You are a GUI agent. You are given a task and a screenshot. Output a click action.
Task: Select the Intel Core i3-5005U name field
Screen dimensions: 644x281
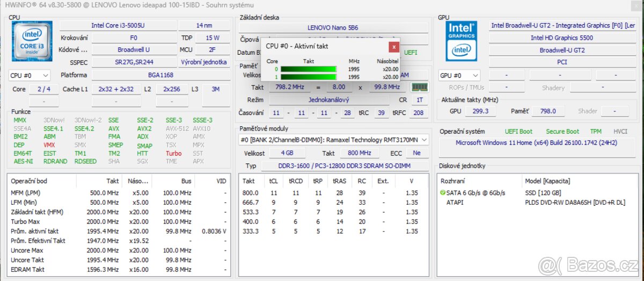118,26
